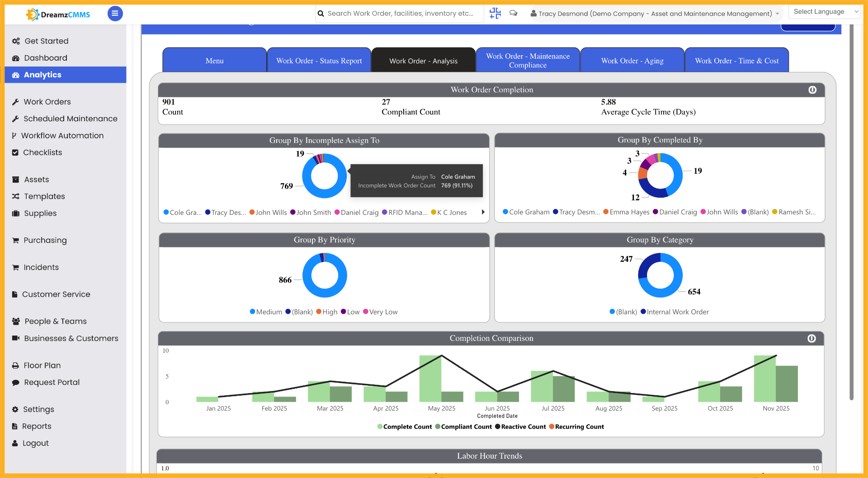The width and height of the screenshot is (868, 478).
Task: Click the Logout user icon
Action: click(15, 443)
